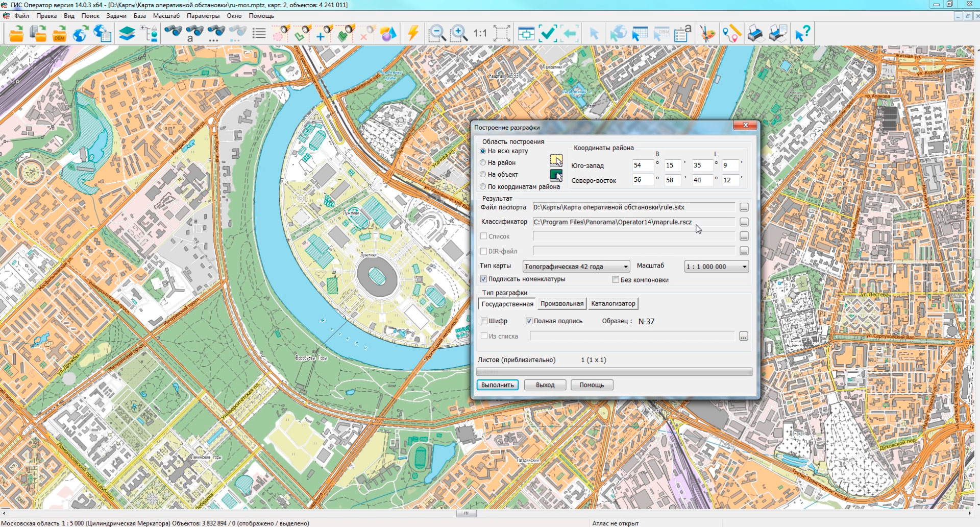The image size is (980, 527).
Task: Click the zoom in magnifier icon
Action: 458,34
